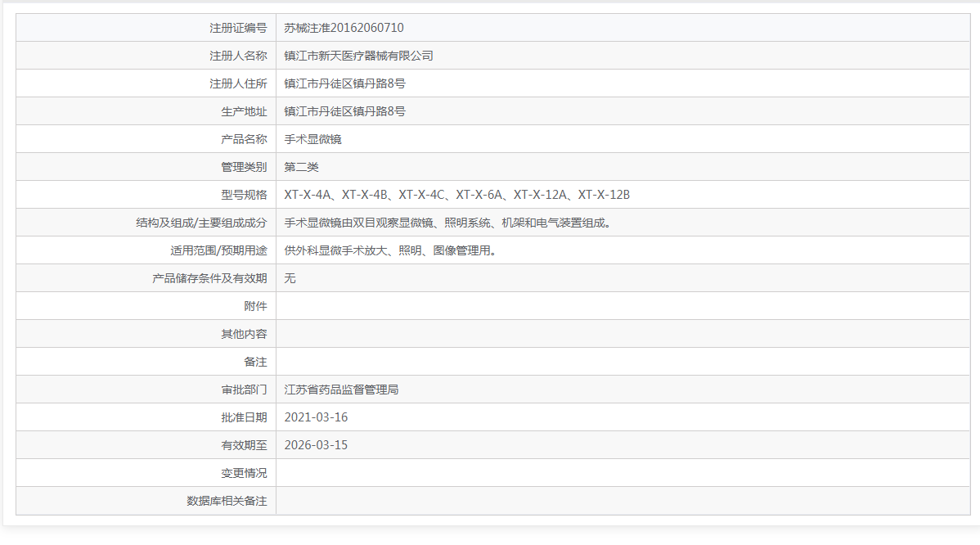Click the 产品储存条件及有效期 label
This screenshot has width=980, height=545.
tap(209, 278)
